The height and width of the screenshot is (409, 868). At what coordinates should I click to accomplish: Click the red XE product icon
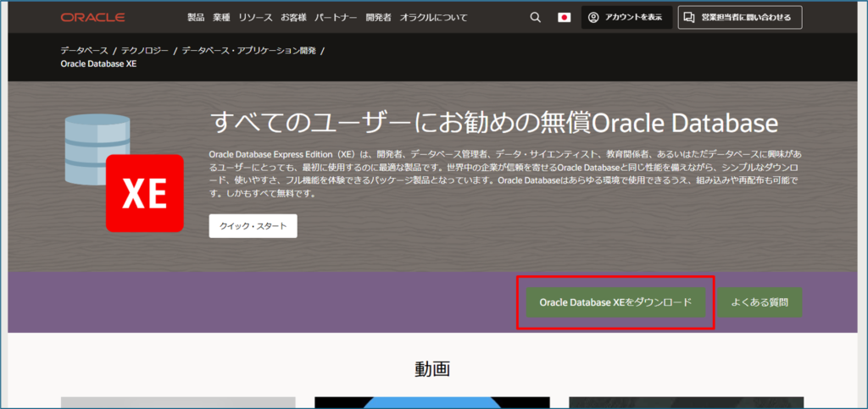click(144, 193)
